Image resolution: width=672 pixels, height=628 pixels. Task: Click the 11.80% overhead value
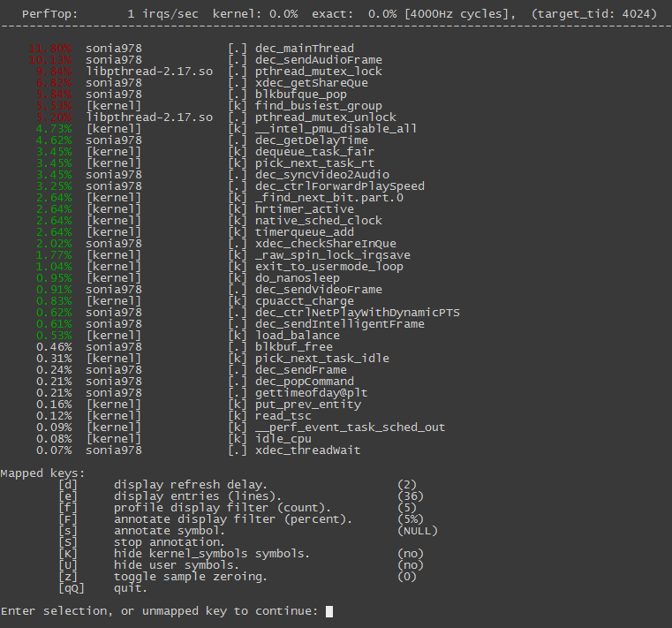50,49
